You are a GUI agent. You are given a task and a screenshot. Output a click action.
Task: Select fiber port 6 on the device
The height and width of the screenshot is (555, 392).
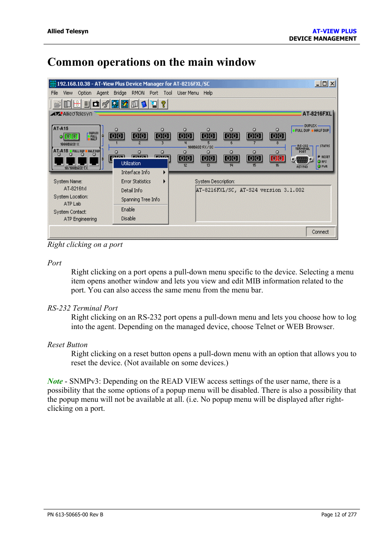coord(231,136)
